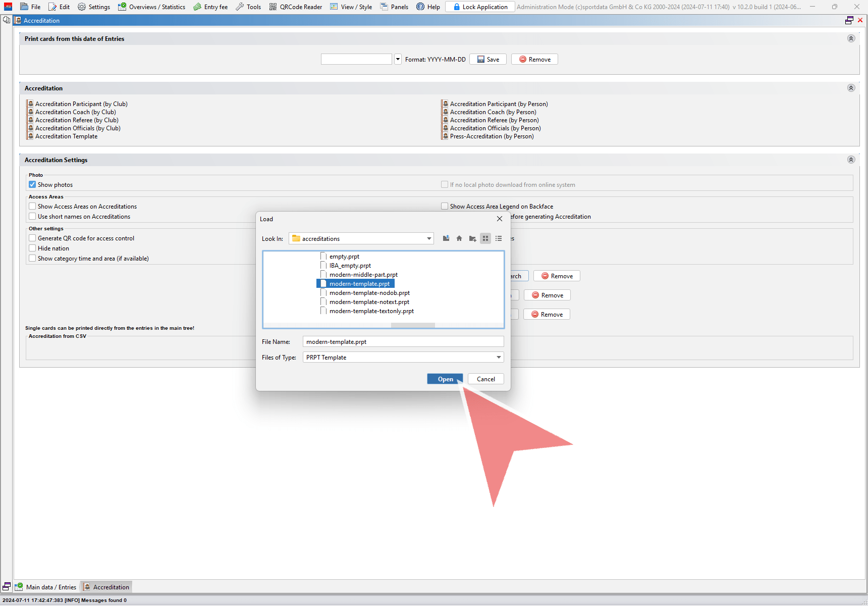The height and width of the screenshot is (606, 868).
Task: Toggle the Show photos checkbox
Action: [33, 185]
